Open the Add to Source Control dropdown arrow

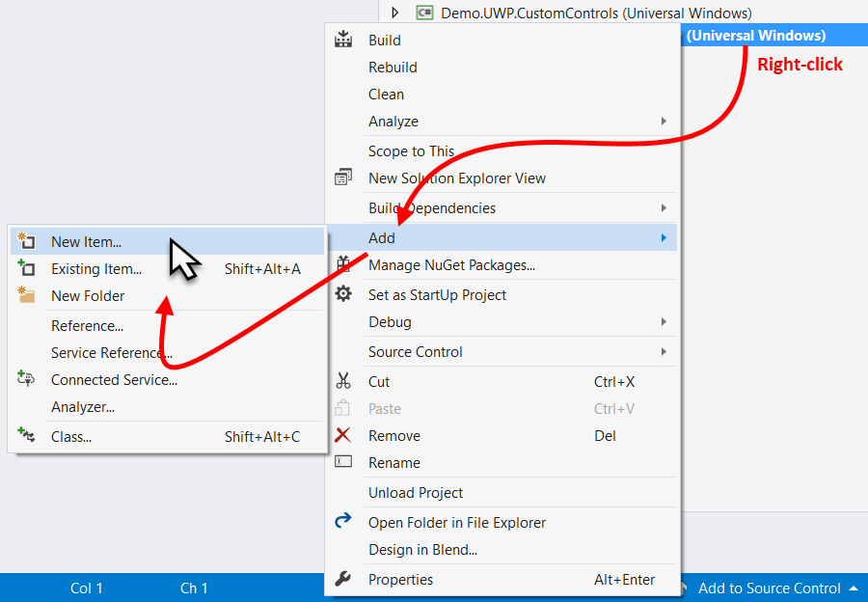pos(854,588)
